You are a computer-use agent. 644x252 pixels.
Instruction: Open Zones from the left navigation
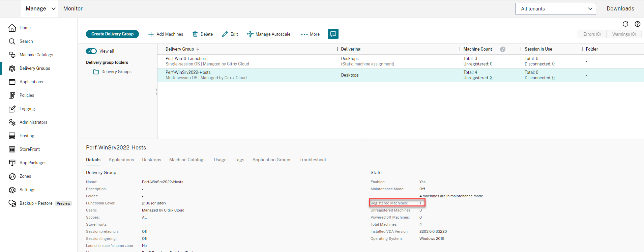[x=25, y=176]
